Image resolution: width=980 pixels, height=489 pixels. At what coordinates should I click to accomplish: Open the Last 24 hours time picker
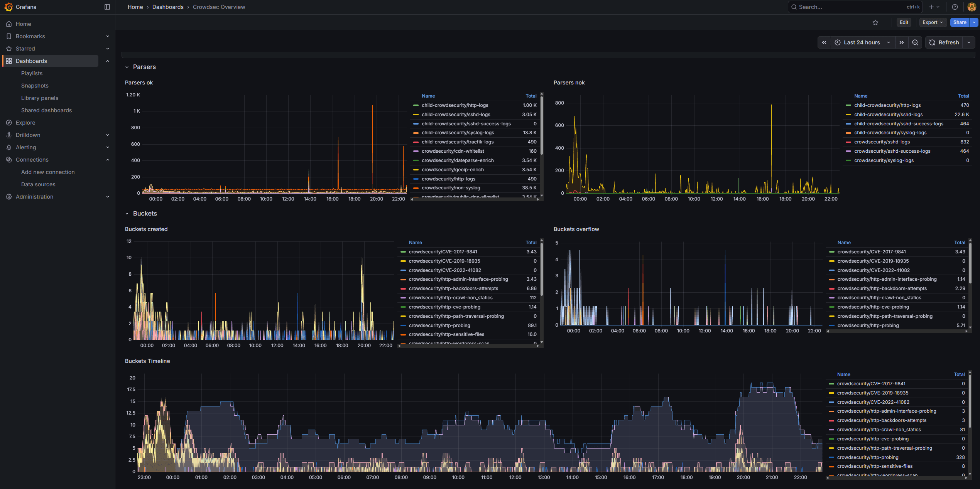tap(862, 42)
